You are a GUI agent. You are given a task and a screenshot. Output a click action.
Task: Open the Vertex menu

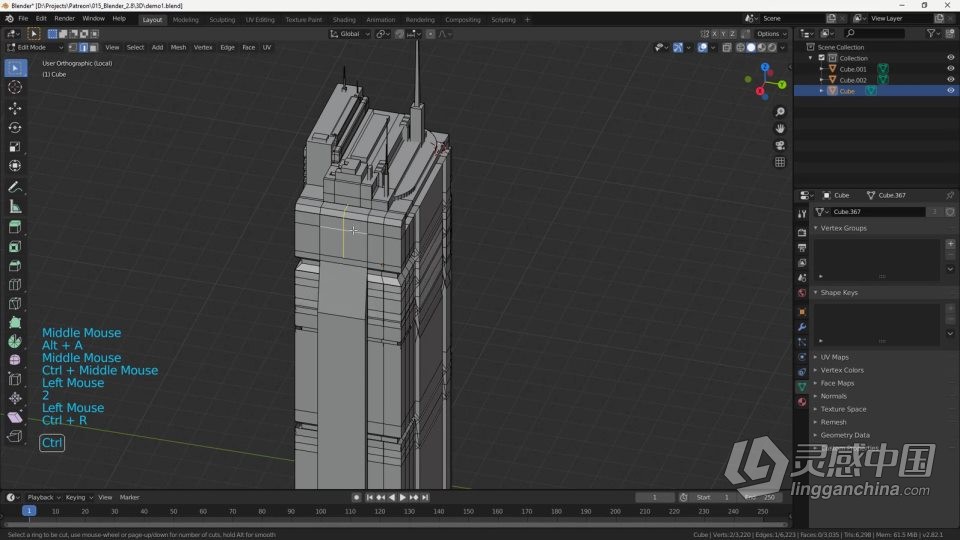tap(203, 47)
